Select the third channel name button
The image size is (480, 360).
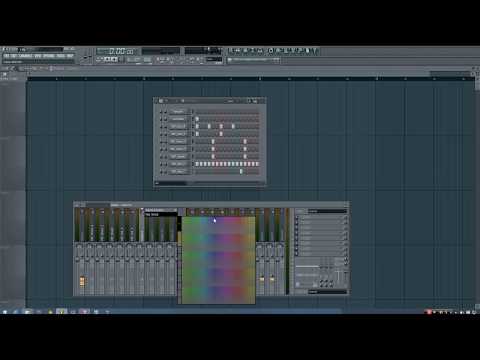179,127
